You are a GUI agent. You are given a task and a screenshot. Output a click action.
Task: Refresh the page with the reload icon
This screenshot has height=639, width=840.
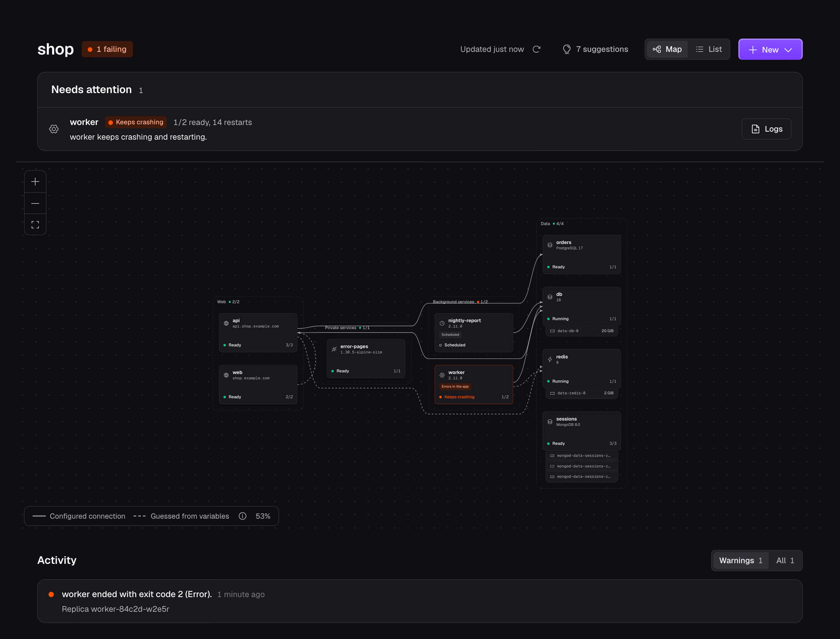536,50
